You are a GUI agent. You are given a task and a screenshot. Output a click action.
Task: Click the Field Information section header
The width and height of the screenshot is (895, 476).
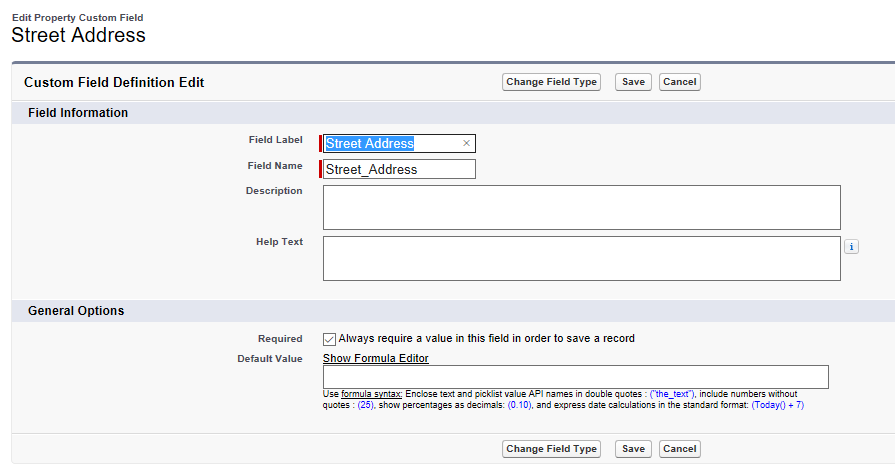(x=78, y=113)
